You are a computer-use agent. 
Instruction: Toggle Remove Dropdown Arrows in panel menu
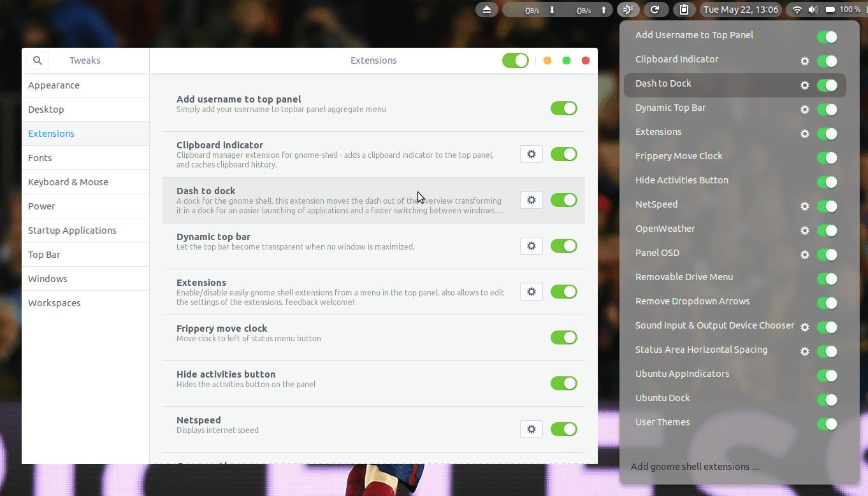(x=827, y=303)
